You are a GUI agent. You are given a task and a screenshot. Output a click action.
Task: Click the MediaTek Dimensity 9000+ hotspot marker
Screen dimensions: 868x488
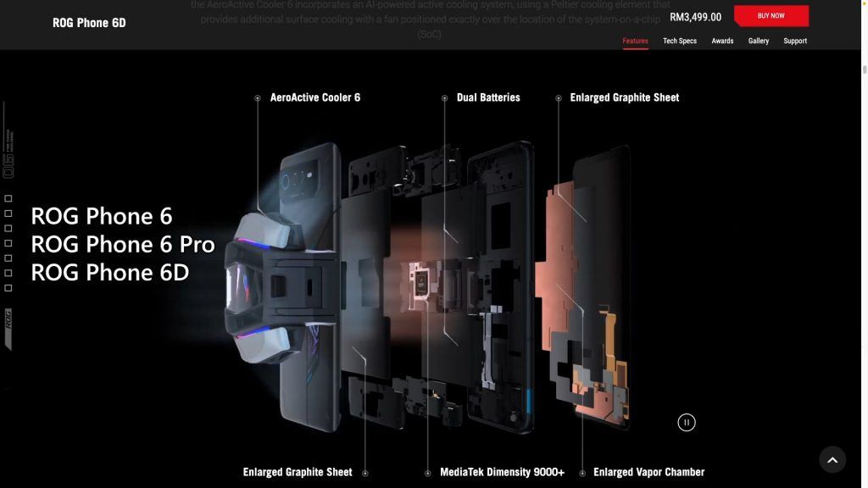point(428,473)
